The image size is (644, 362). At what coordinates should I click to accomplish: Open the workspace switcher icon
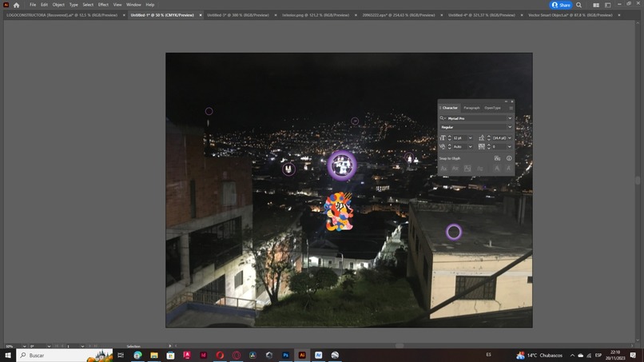(x=608, y=5)
